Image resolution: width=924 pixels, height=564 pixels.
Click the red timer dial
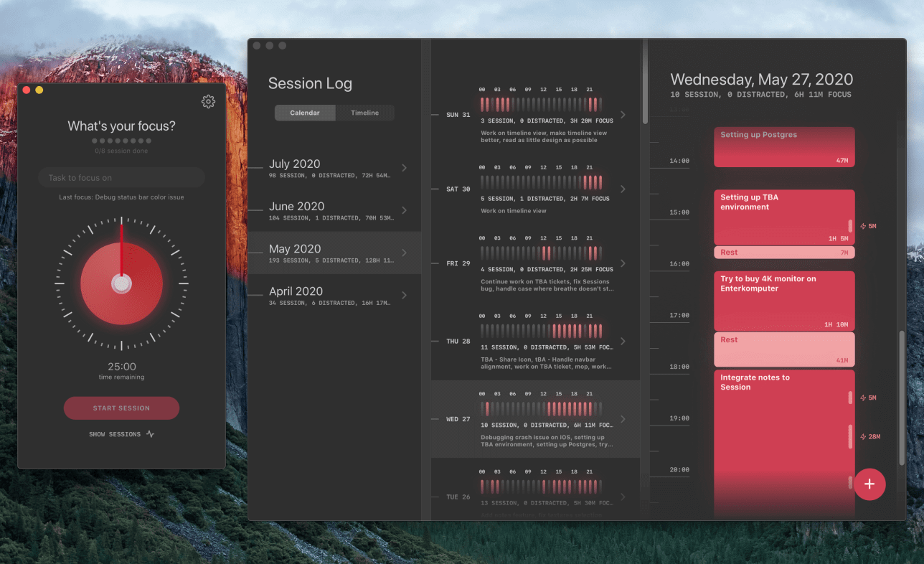(x=121, y=283)
